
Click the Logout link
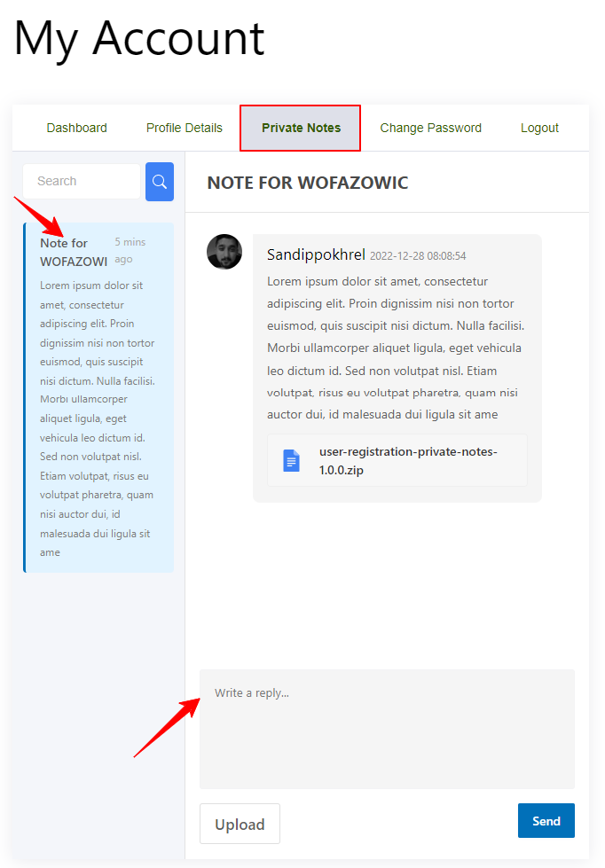539,128
